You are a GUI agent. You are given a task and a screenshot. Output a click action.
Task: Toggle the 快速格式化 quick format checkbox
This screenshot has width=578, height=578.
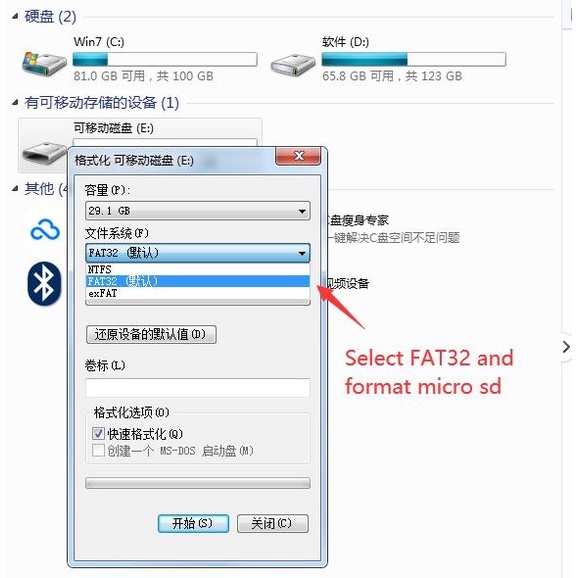click(x=98, y=433)
